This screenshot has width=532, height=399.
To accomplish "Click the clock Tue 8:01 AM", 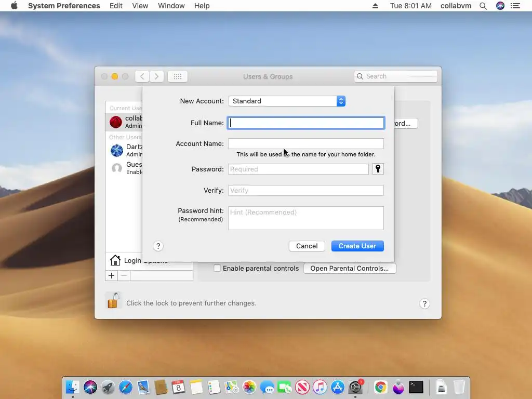I will (x=410, y=6).
